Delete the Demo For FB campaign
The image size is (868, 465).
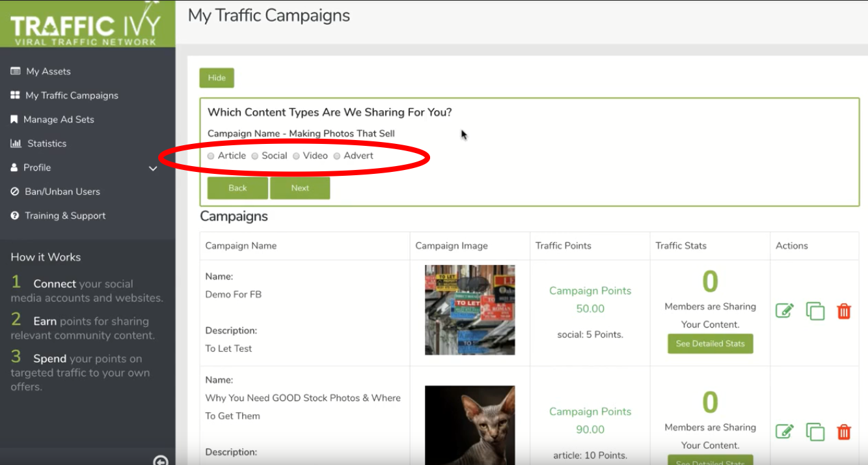point(844,311)
